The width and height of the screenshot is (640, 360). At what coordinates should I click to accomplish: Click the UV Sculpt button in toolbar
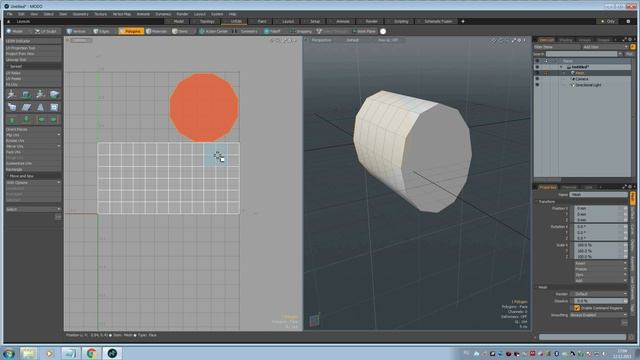(x=46, y=31)
